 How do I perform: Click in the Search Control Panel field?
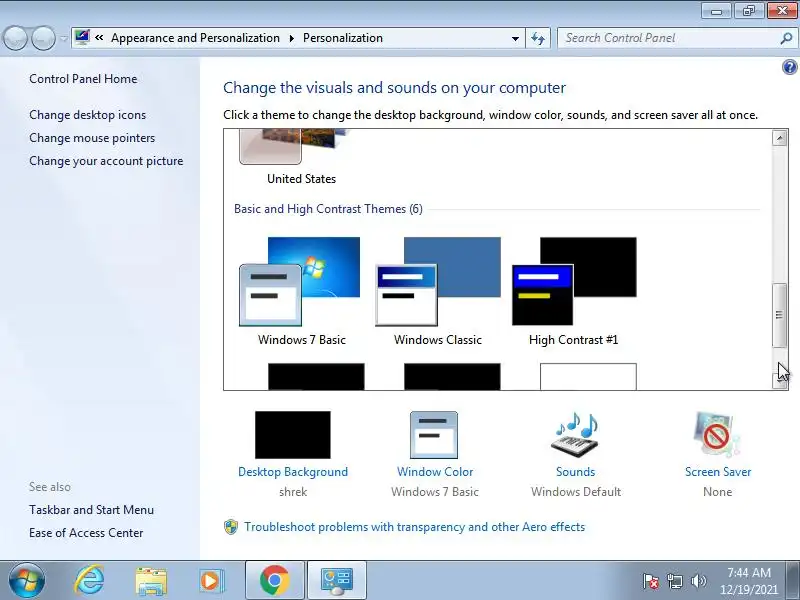point(669,38)
